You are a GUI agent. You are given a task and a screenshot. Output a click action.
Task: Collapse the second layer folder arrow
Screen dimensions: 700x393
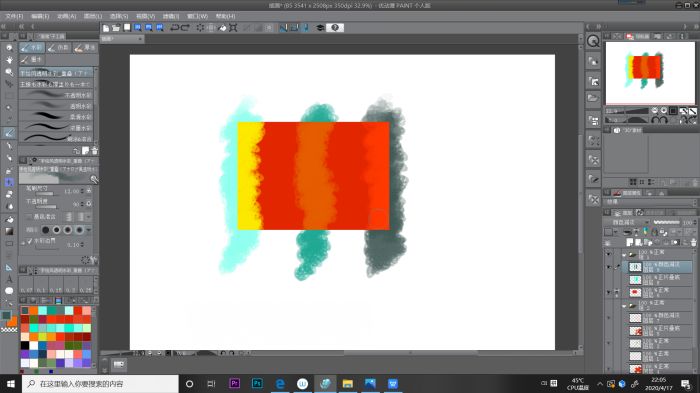pos(624,305)
